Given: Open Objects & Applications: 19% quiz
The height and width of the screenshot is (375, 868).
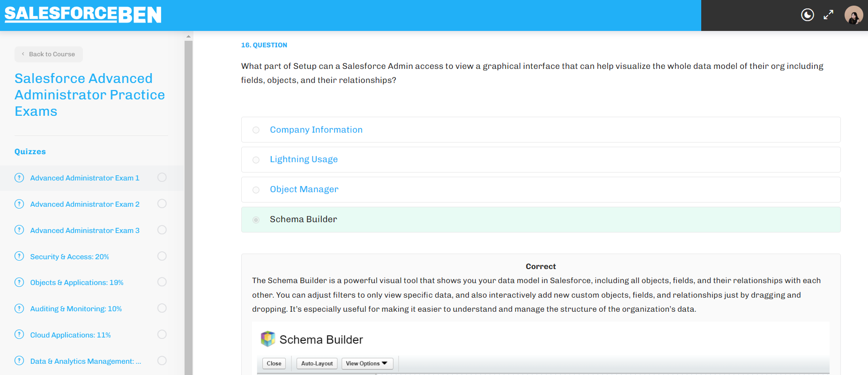Looking at the screenshot, I should point(77,283).
